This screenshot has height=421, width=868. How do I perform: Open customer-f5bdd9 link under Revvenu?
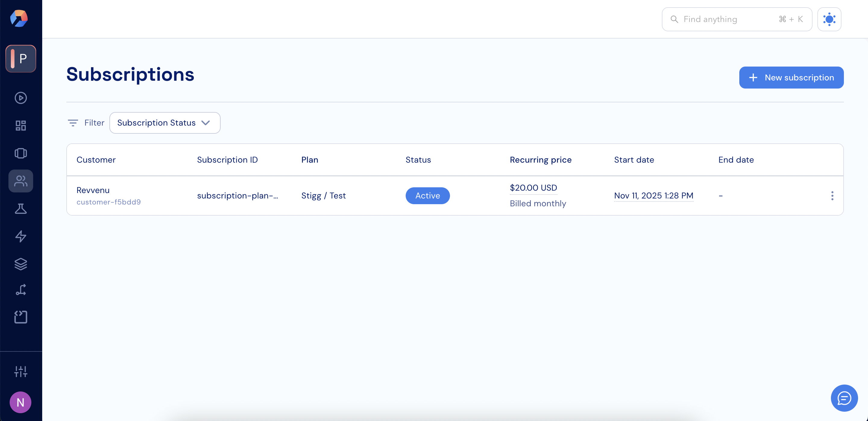pyautogui.click(x=108, y=202)
